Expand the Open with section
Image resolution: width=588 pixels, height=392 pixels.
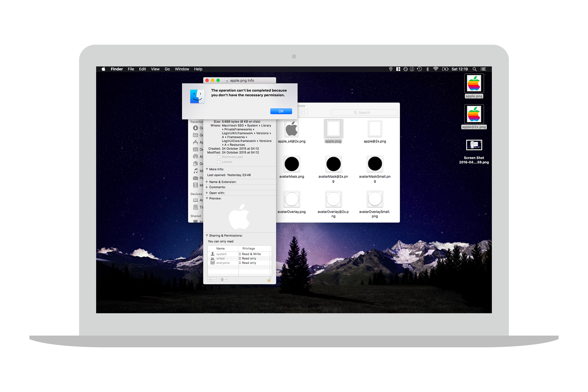[x=207, y=193]
